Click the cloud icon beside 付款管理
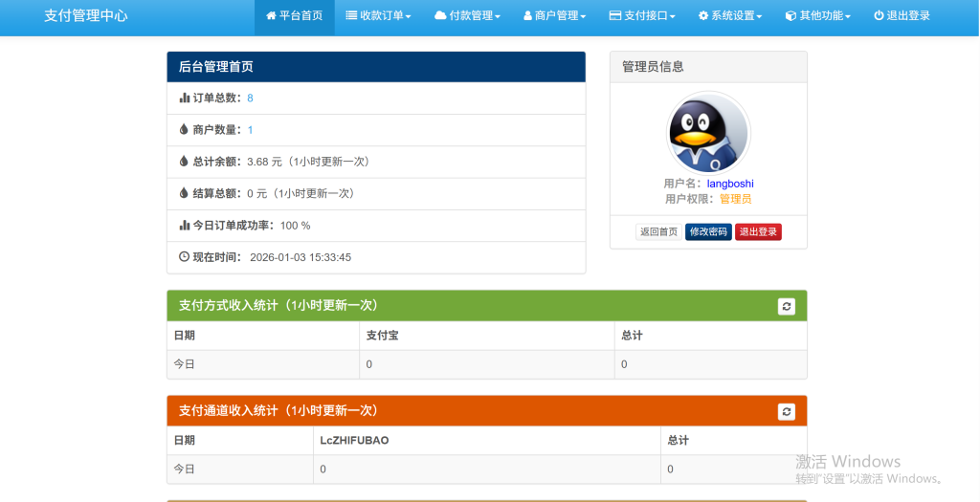The width and height of the screenshot is (980, 502). pyautogui.click(x=440, y=16)
